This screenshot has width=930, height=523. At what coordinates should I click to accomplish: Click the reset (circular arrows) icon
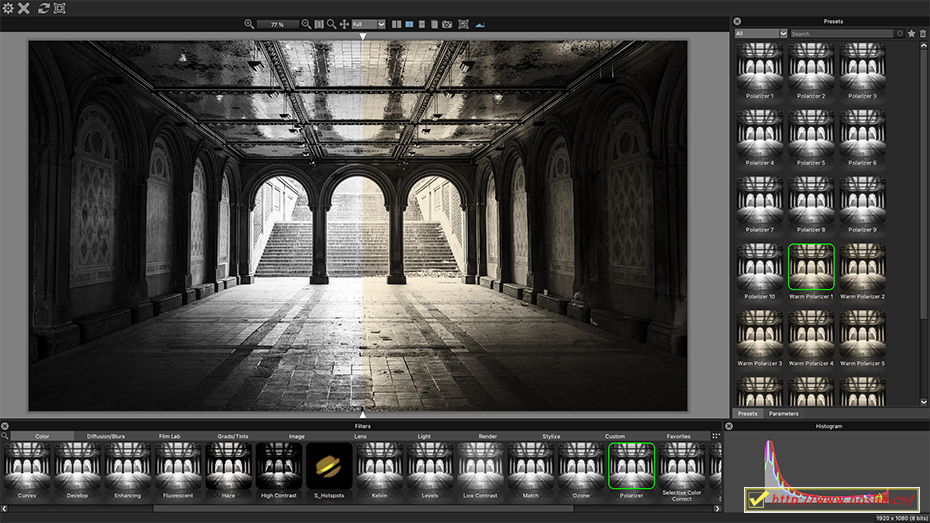(43, 8)
